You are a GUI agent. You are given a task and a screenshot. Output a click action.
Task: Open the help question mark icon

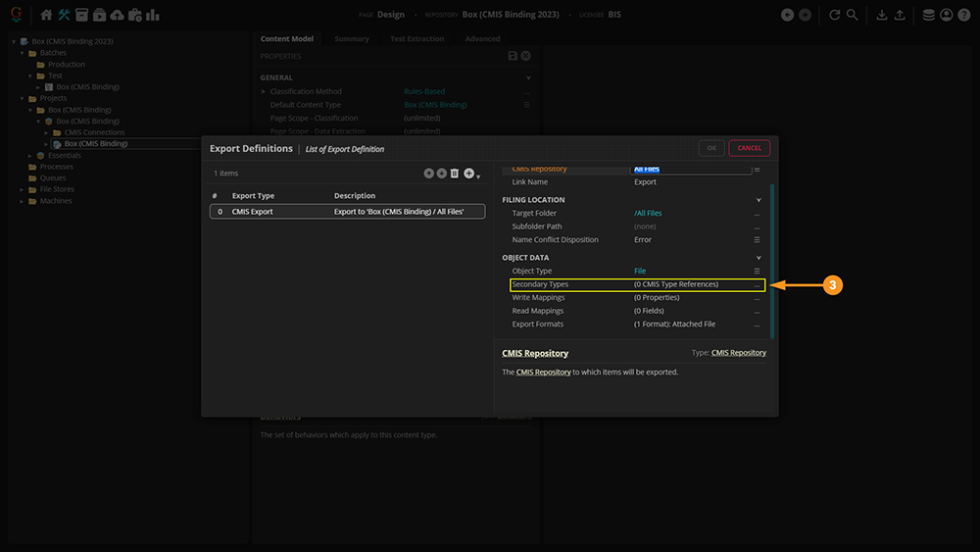(963, 15)
